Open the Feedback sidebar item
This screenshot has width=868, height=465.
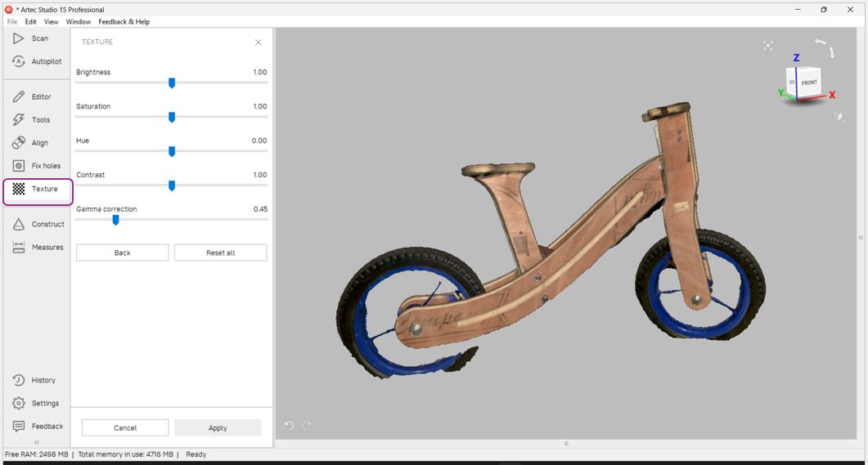[x=38, y=427]
